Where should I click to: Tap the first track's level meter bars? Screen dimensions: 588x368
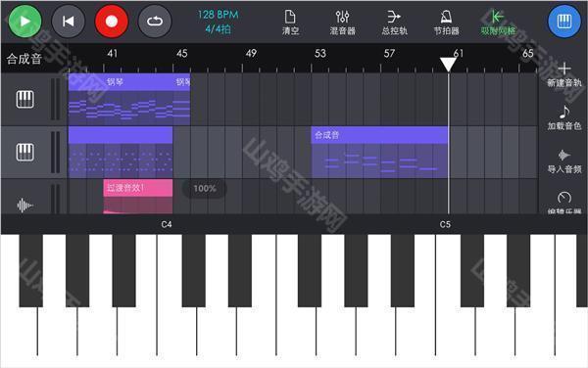click(56, 99)
